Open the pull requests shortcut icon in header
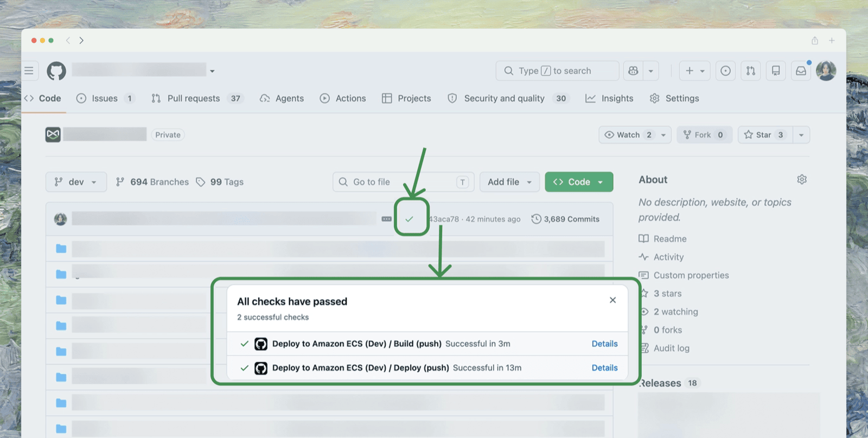Image resolution: width=868 pixels, height=438 pixels. tap(751, 71)
